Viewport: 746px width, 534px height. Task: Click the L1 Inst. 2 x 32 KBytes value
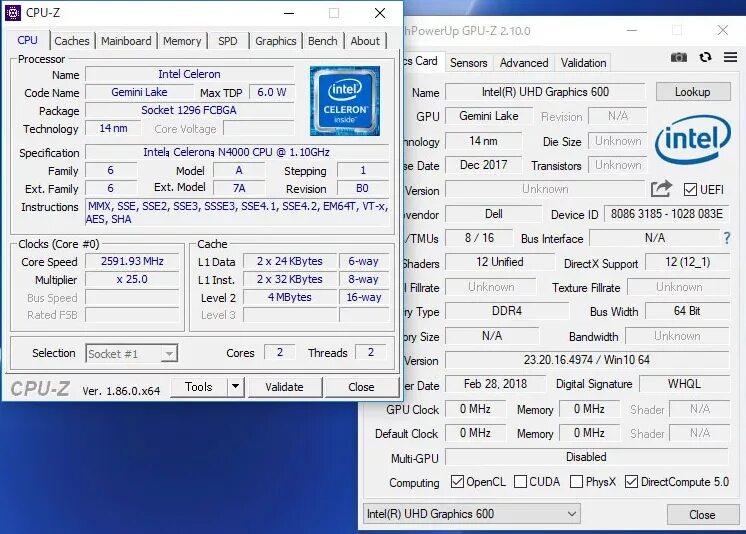click(x=290, y=279)
